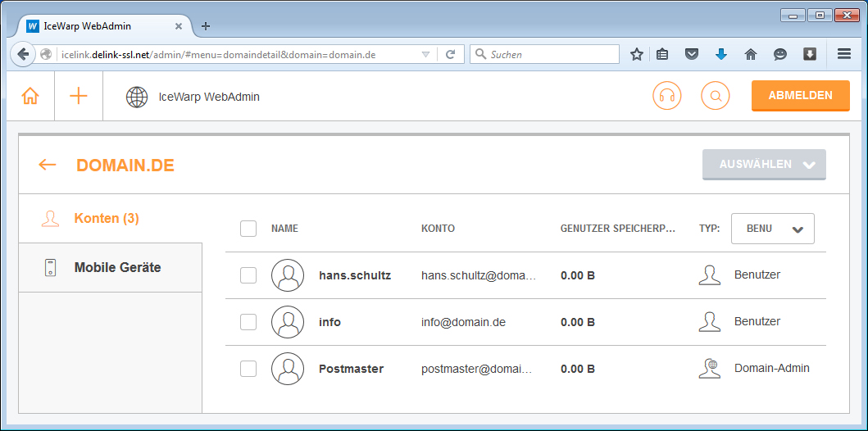The width and height of the screenshot is (868, 431).
Task: Toggle the select-all checkbox in header
Action: tap(248, 229)
